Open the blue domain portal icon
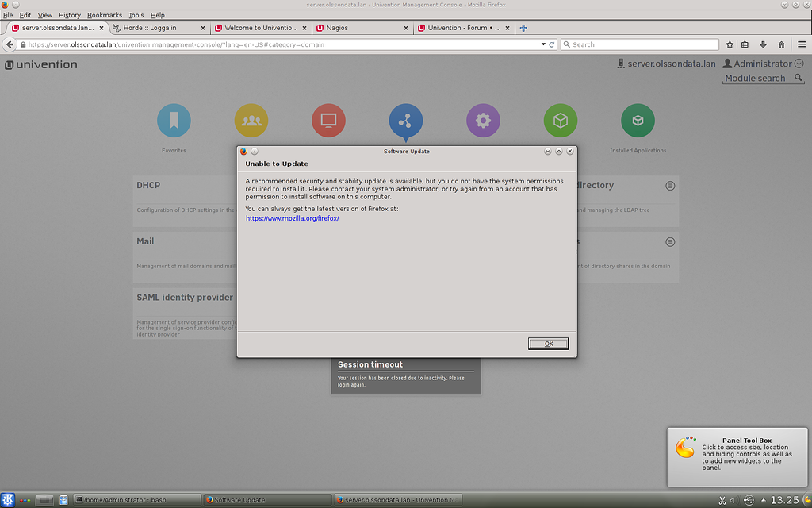812x508 pixels. click(x=405, y=121)
